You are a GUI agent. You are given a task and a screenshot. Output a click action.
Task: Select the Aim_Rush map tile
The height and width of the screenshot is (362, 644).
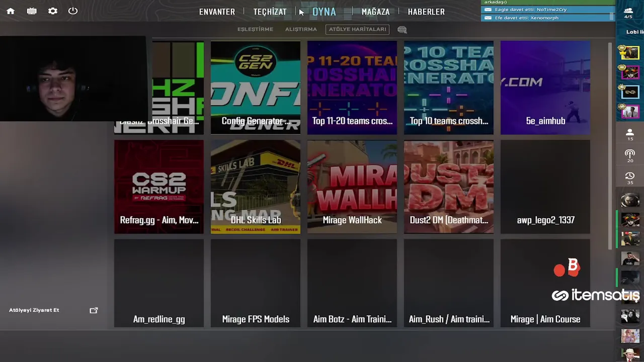[449, 283]
